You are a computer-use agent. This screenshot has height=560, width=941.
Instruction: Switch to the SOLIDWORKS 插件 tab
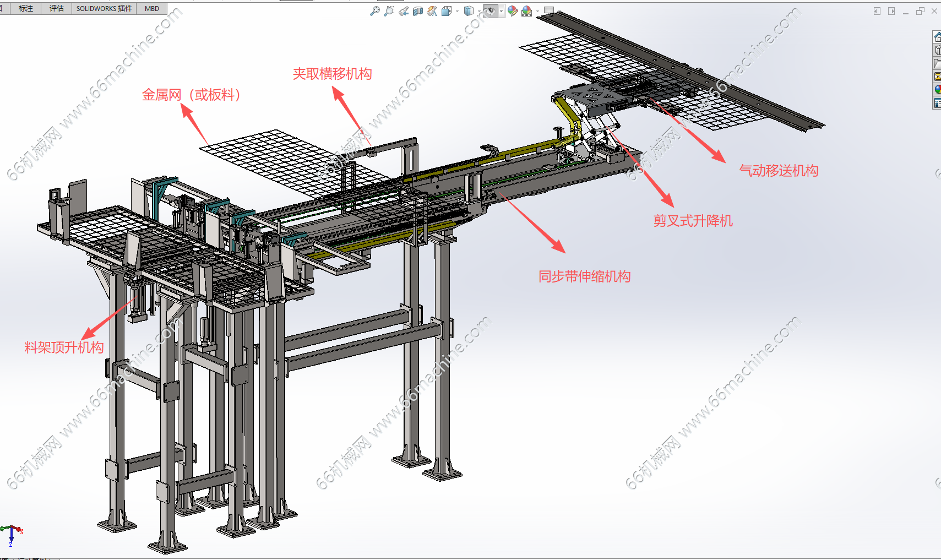click(x=104, y=8)
